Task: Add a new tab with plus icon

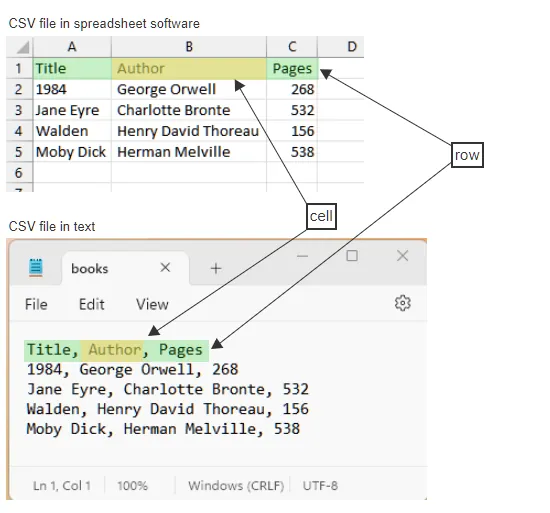Action: 216,269
